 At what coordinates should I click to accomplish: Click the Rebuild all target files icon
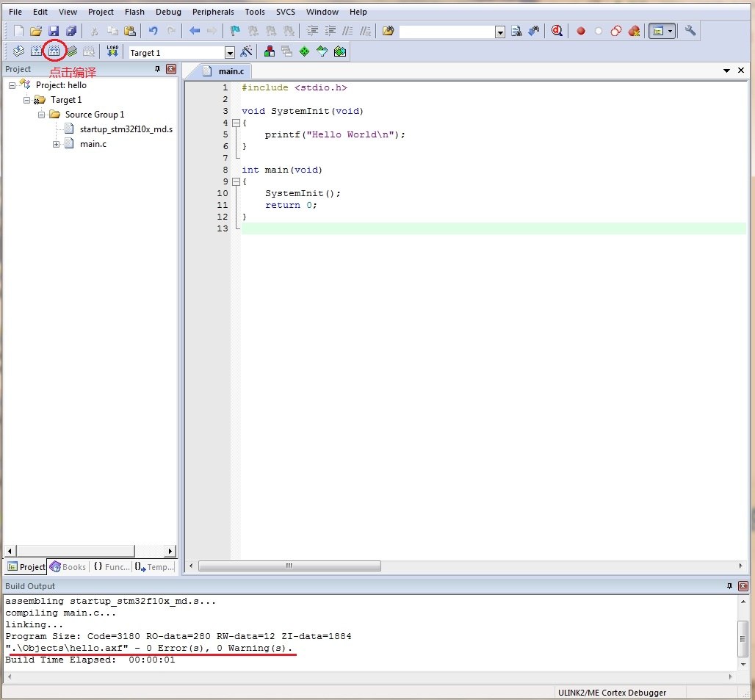click(54, 51)
